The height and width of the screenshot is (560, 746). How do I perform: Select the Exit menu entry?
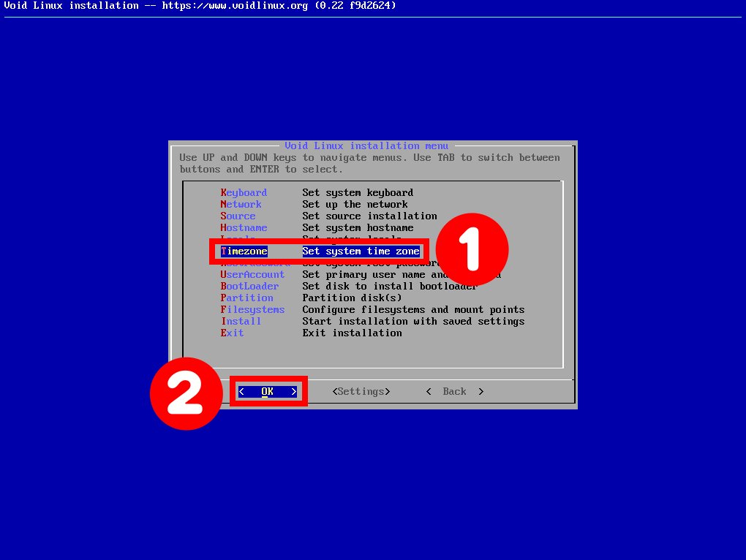click(x=232, y=333)
